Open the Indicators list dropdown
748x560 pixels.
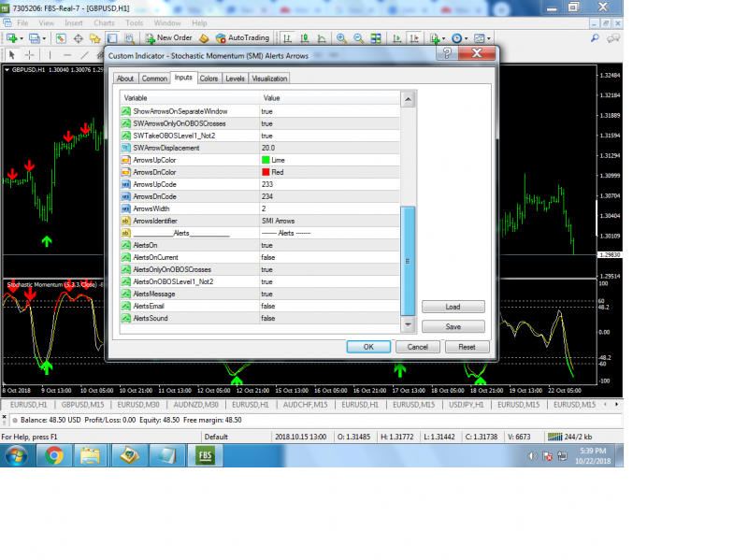coord(437,38)
